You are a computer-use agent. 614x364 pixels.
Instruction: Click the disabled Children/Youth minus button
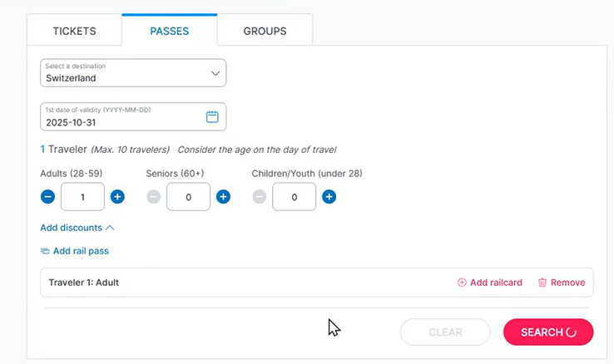260,197
